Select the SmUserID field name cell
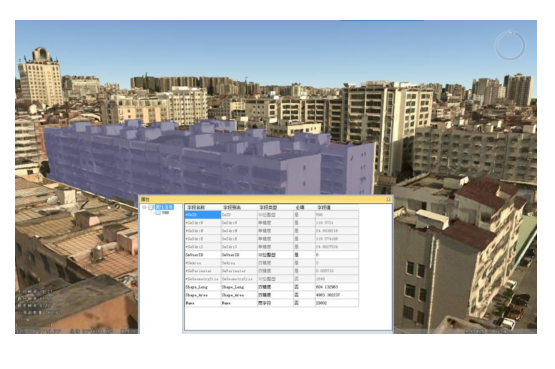Image resolution: width=555 pixels, height=369 pixels. (203, 255)
